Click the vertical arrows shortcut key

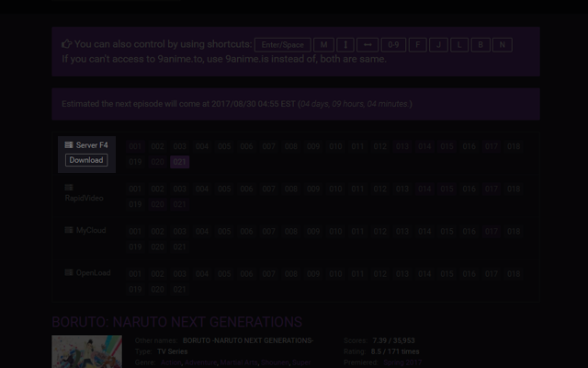tap(345, 45)
